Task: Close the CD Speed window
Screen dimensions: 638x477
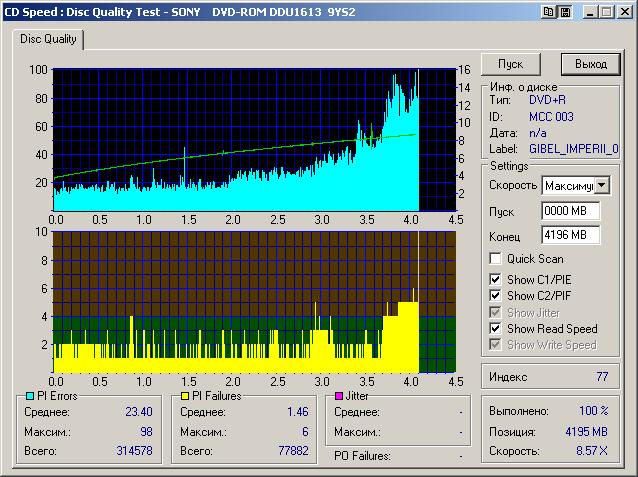Action: (x=624, y=11)
